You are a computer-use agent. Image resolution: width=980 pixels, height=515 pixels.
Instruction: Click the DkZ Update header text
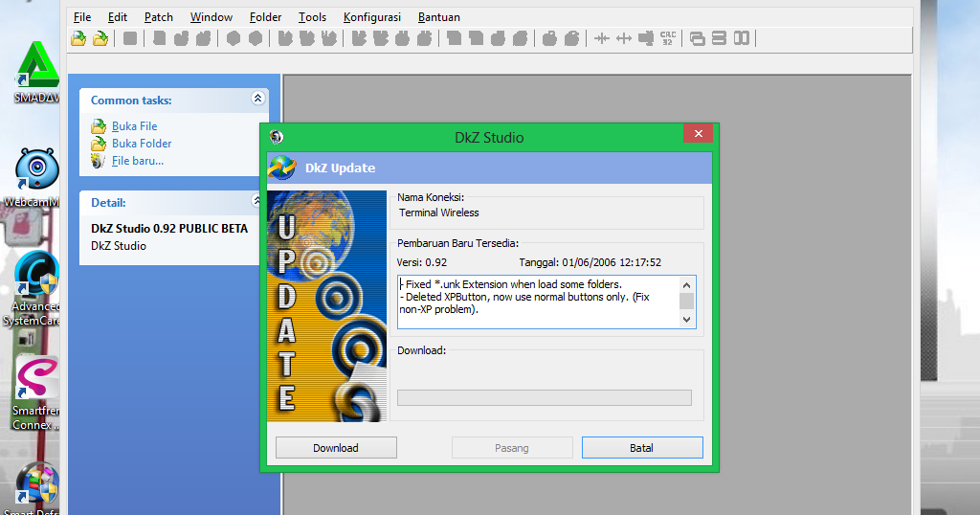point(340,168)
